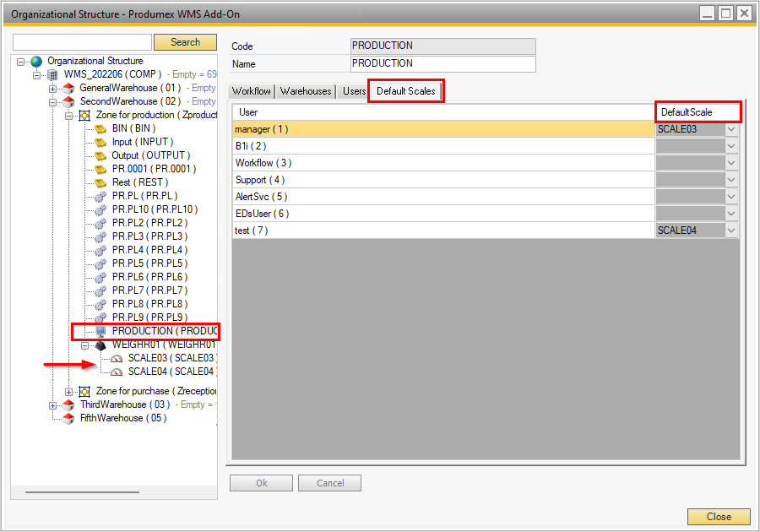This screenshot has height=532, width=760.
Task: Open DefaultScale dropdown for manager row
Action: tap(731, 129)
